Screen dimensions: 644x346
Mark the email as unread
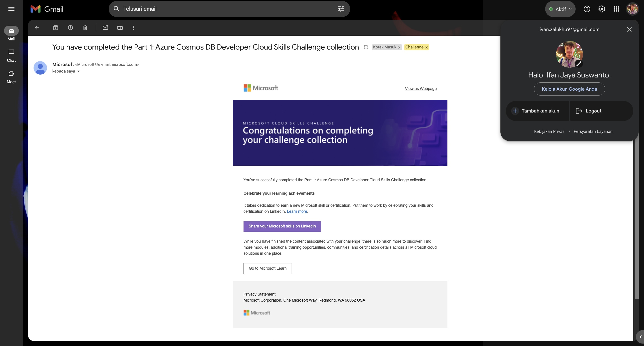point(105,28)
